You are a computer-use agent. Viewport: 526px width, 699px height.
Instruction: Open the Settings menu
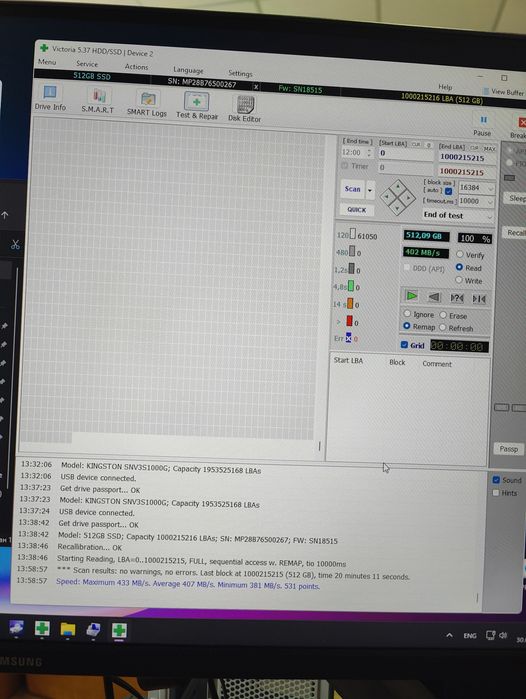(240, 73)
